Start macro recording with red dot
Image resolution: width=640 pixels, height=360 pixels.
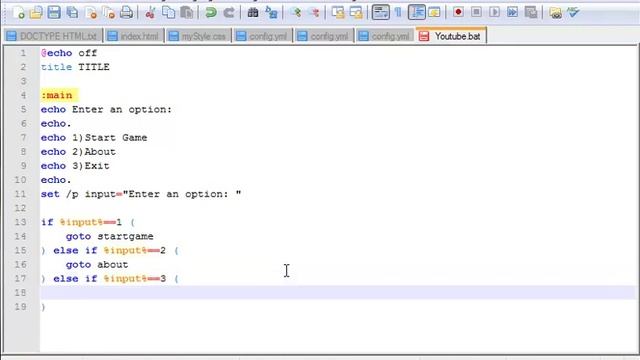click(x=458, y=13)
